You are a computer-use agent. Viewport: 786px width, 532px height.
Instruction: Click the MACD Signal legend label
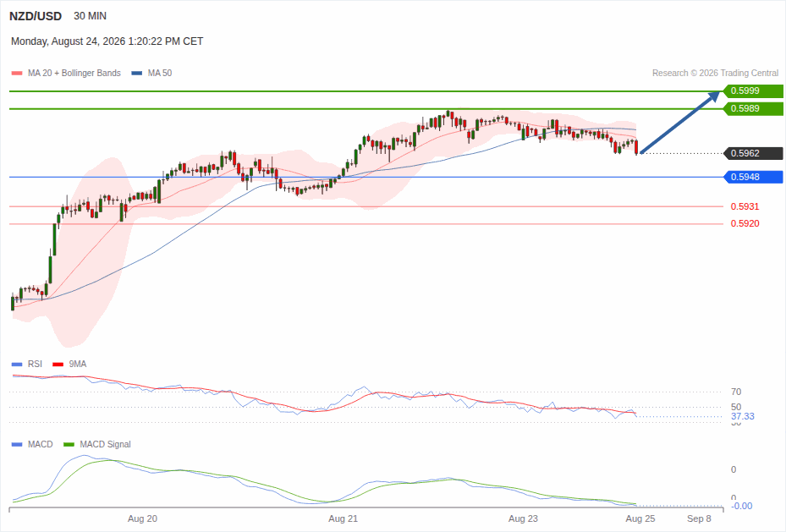pos(105,444)
